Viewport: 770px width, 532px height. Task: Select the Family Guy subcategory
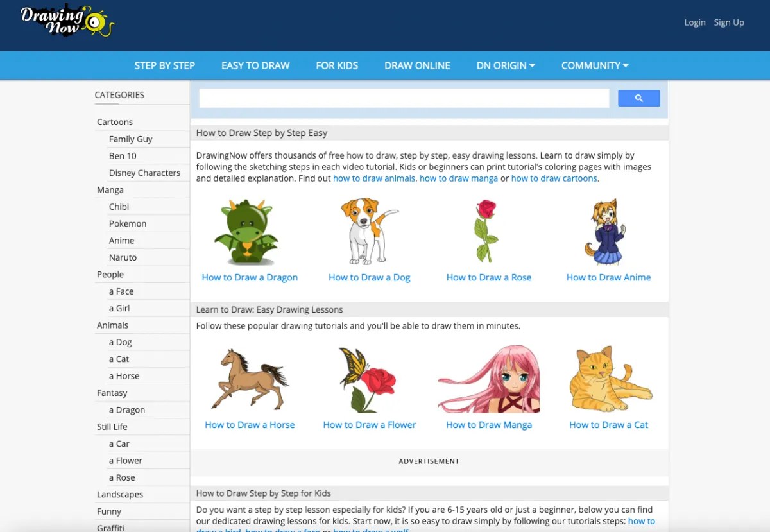(x=131, y=139)
